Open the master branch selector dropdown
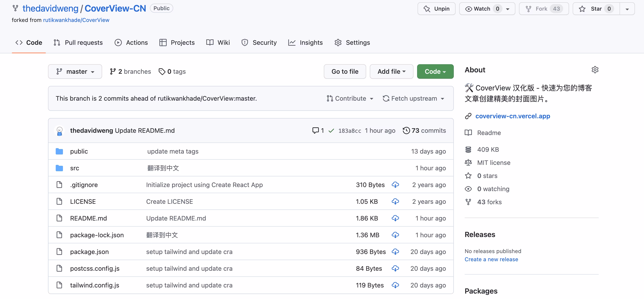Screen dimensions: 644x299 point(75,71)
